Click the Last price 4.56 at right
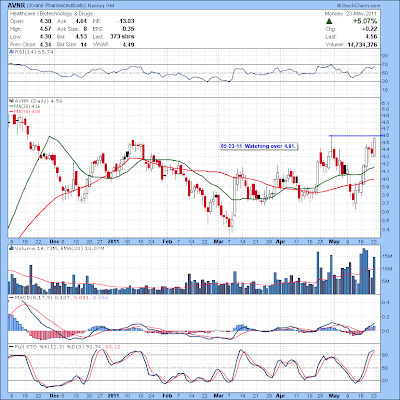Image resolution: width=400 pixels, height=400 pixels. point(371,37)
